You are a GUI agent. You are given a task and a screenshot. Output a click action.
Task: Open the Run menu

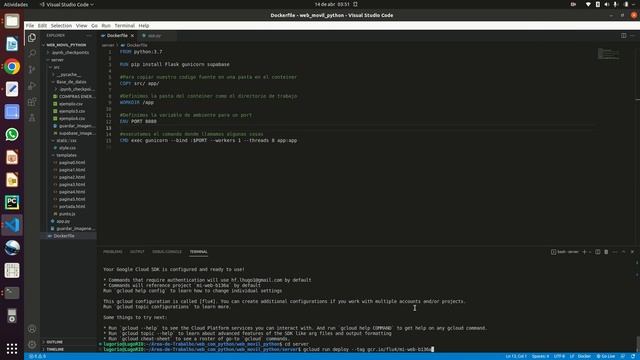(106, 25)
